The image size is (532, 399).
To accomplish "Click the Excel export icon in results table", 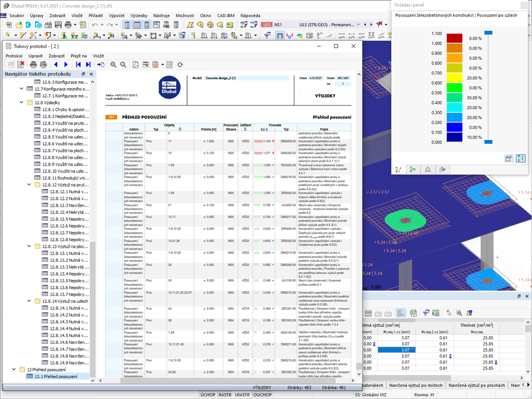I will [413, 313].
